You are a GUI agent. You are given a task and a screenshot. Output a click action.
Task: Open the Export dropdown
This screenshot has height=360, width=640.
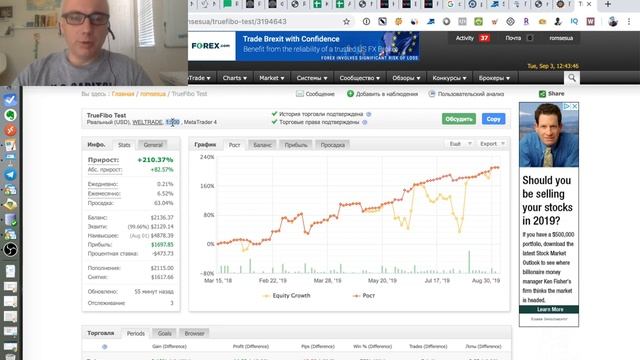pyautogui.click(x=492, y=144)
